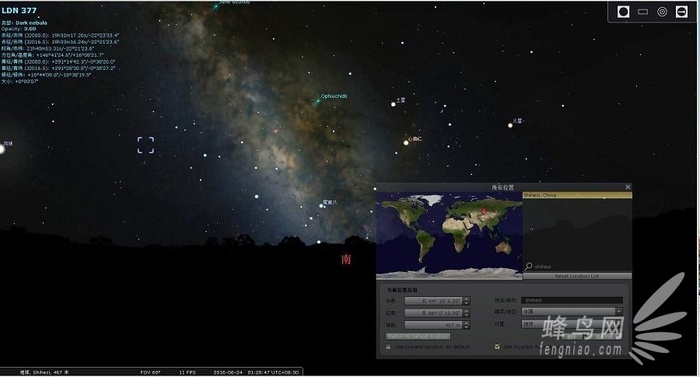Click the LDN 377 selection bracket marker

tap(146, 145)
